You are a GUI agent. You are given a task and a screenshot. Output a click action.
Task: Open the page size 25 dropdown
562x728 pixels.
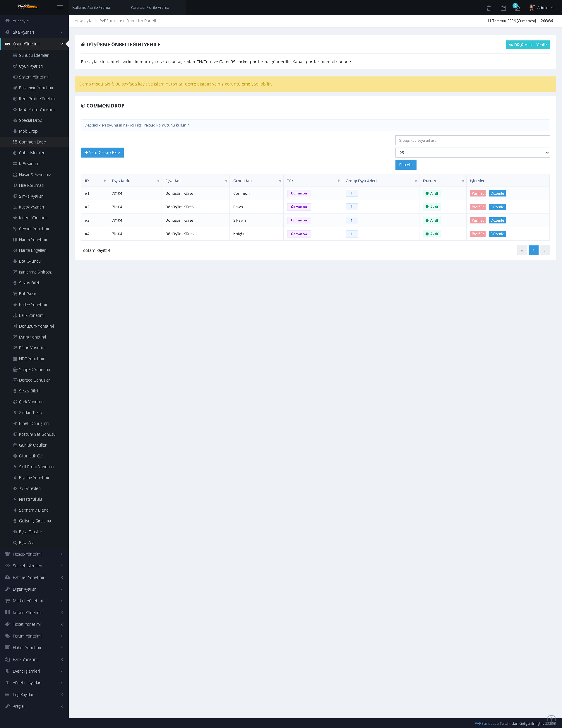pyautogui.click(x=472, y=153)
